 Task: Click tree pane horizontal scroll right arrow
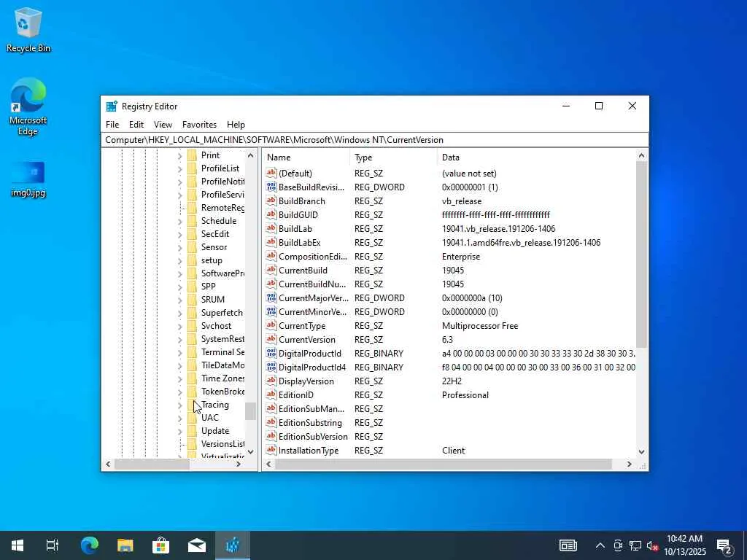coord(239,464)
